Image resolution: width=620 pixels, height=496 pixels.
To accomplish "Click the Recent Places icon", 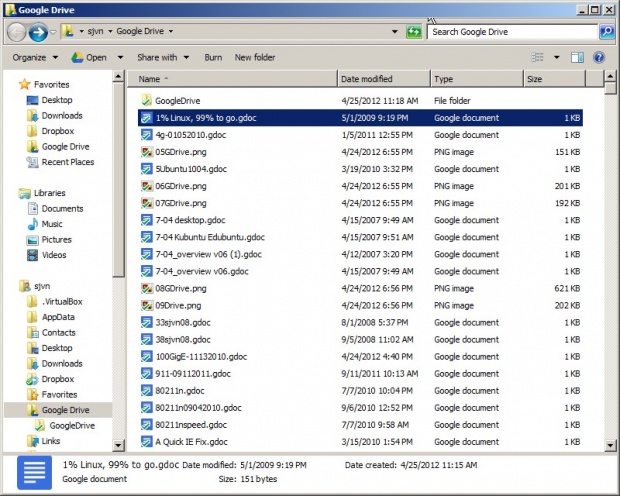I will (32, 162).
